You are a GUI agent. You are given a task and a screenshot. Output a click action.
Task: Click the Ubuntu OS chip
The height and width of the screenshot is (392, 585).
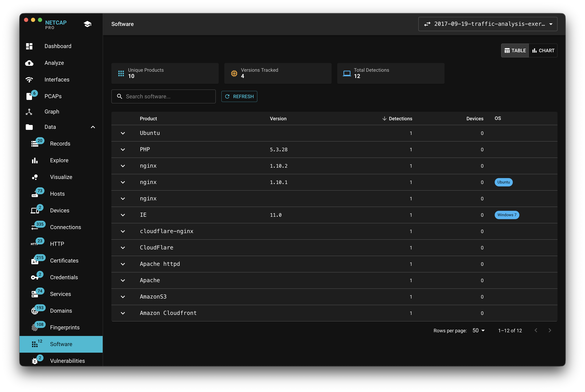503,182
